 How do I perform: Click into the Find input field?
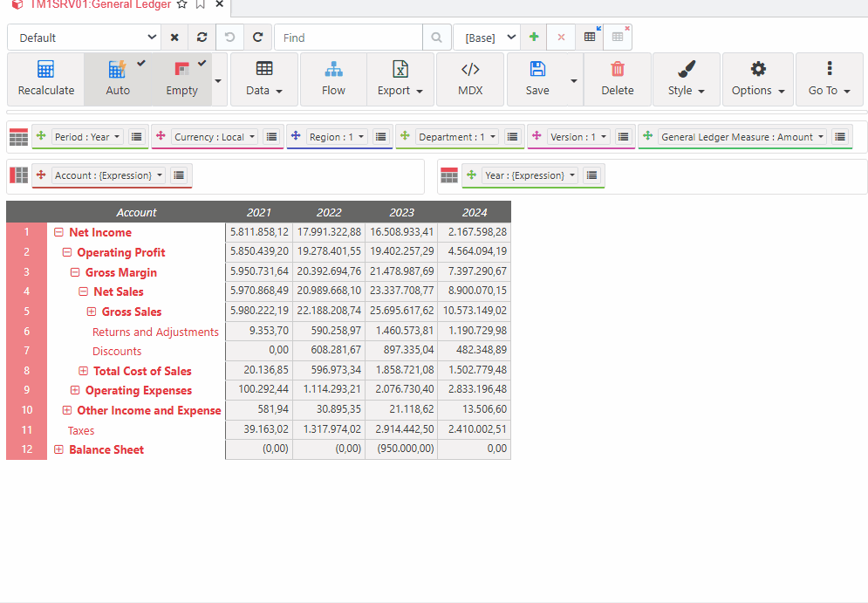click(349, 38)
